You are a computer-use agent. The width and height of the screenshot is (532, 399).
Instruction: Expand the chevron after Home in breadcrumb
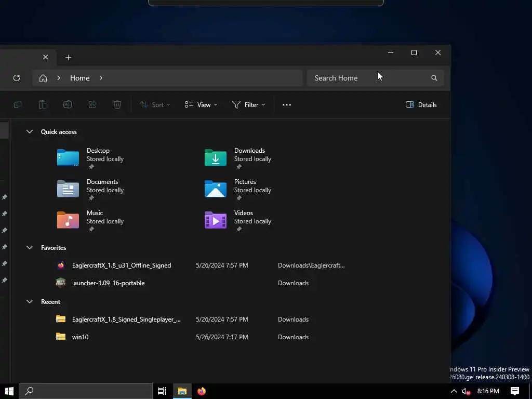click(101, 78)
